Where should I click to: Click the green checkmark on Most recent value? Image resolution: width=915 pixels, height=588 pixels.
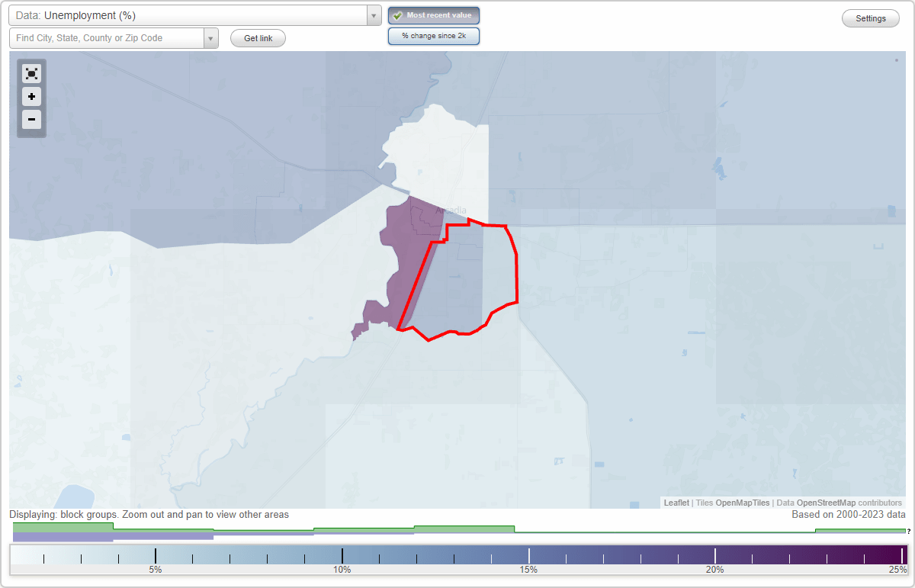pyautogui.click(x=399, y=15)
